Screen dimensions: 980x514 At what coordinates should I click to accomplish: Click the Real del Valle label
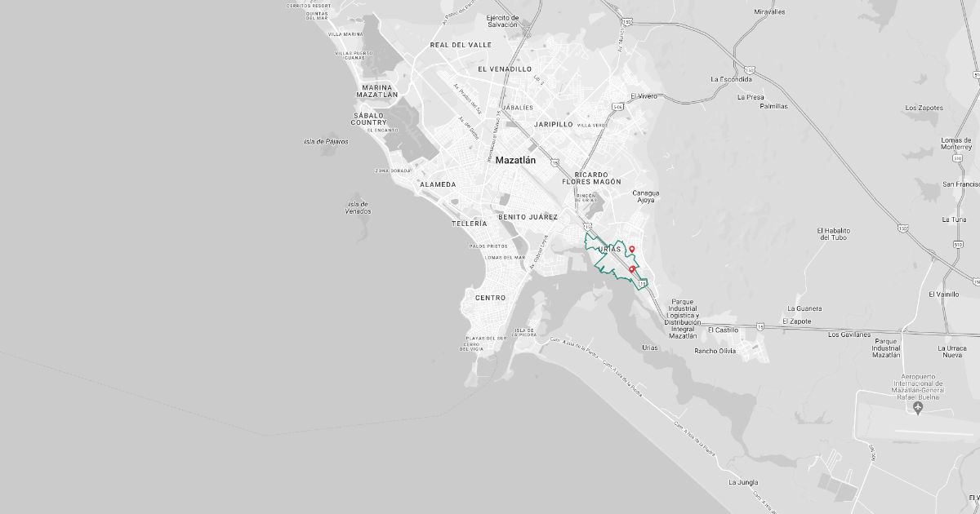tap(461, 45)
